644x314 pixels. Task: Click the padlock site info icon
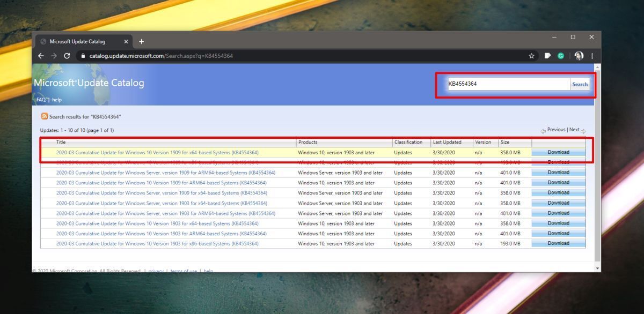coord(83,56)
